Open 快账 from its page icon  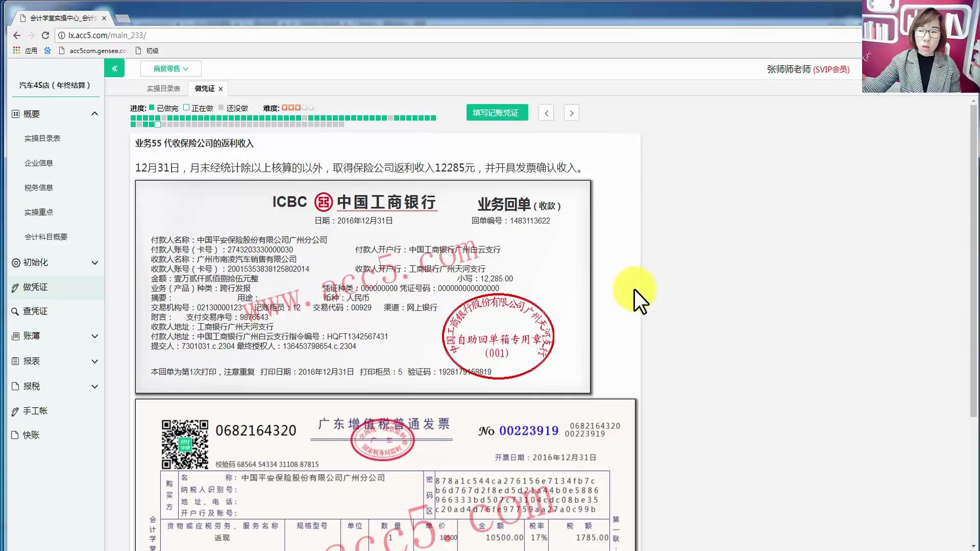point(14,435)
